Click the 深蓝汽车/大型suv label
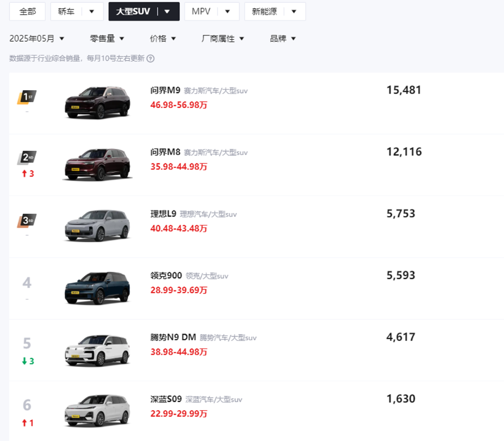This screenshot has width=504, height=441. point(214,399)
